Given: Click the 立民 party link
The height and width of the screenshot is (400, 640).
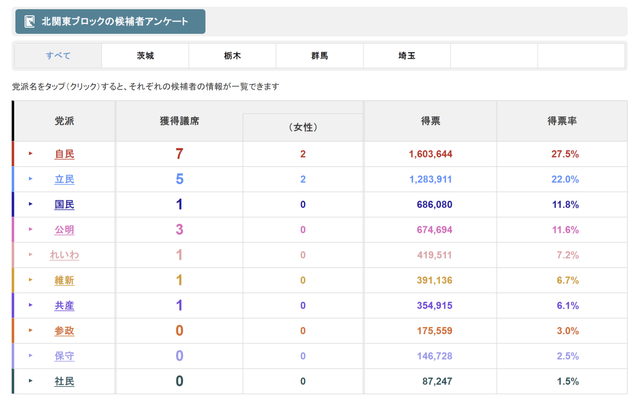Looking at the screenshot, I should point(64,180).
